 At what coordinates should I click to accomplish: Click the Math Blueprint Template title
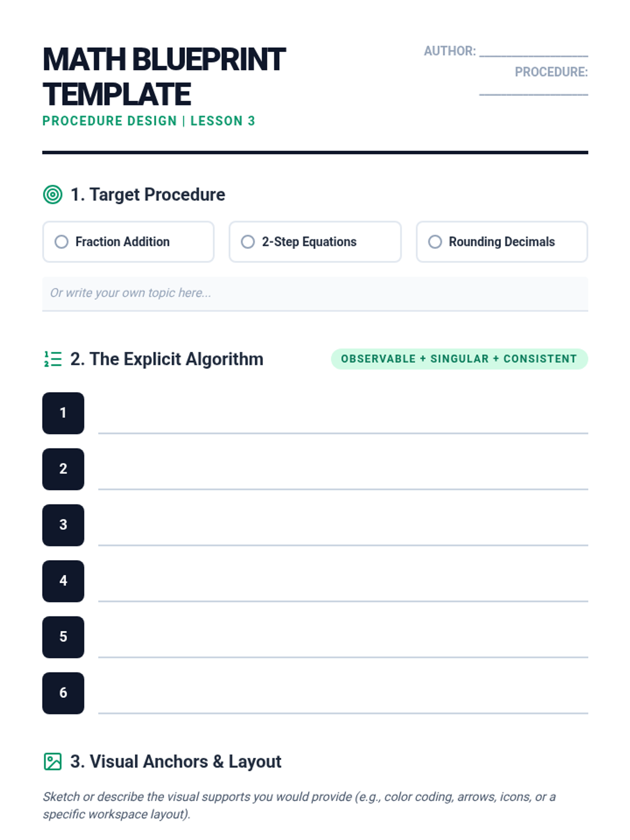(x=164, y=77)
